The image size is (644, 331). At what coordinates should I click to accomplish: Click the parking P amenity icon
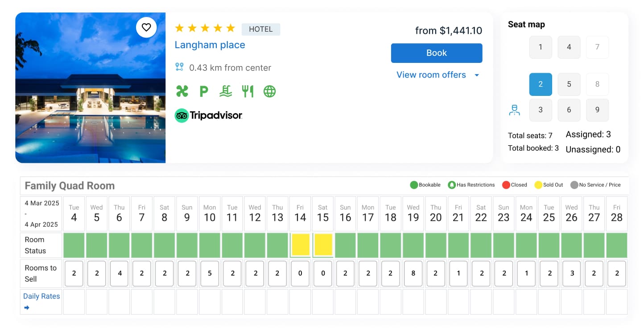pos(204,91)
